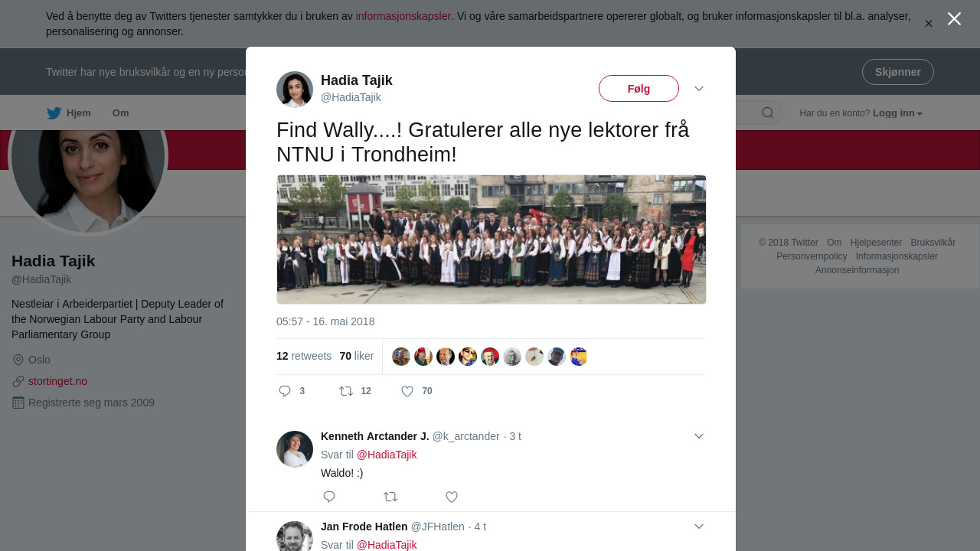Close the tweet overlay with large X
Image resolution: width=980 pixels, height=551 pixels.
pos(954,19)
